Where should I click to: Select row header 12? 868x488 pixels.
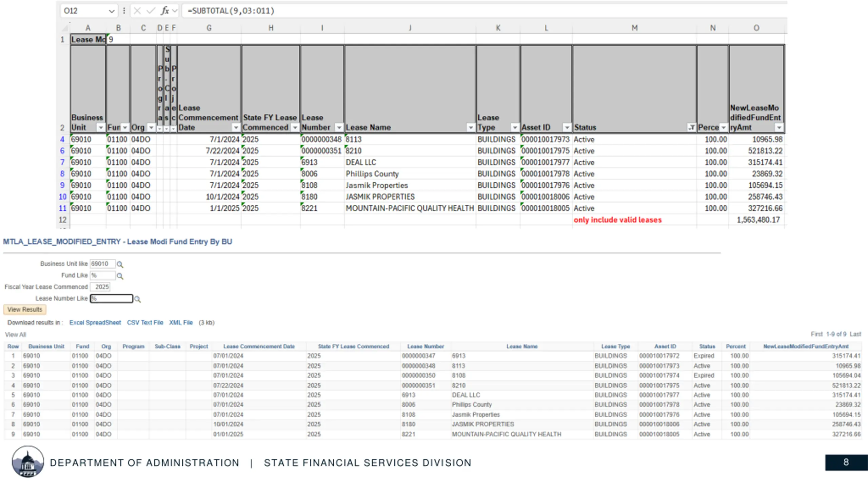[63, 220]
